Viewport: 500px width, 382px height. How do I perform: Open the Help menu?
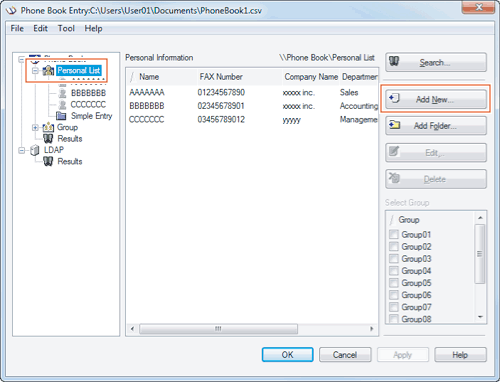click(x=93, y=28)
